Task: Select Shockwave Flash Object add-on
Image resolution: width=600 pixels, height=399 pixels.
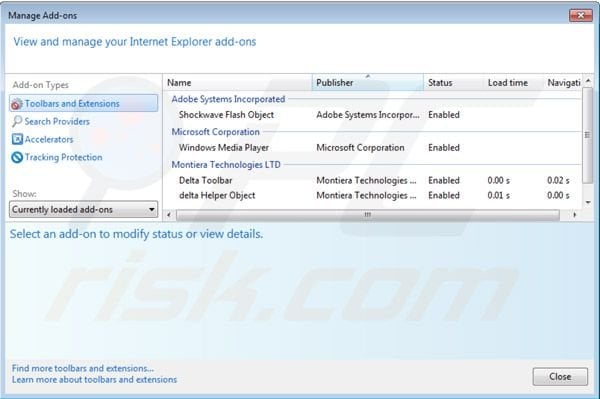Action: [x=226, y=115]
